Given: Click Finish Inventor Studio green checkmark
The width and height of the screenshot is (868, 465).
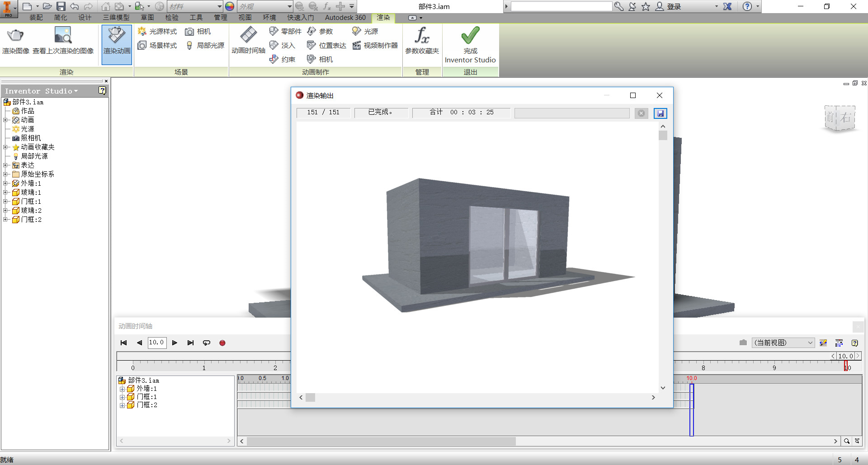Looking at the screenshot, I should (470, 35).
